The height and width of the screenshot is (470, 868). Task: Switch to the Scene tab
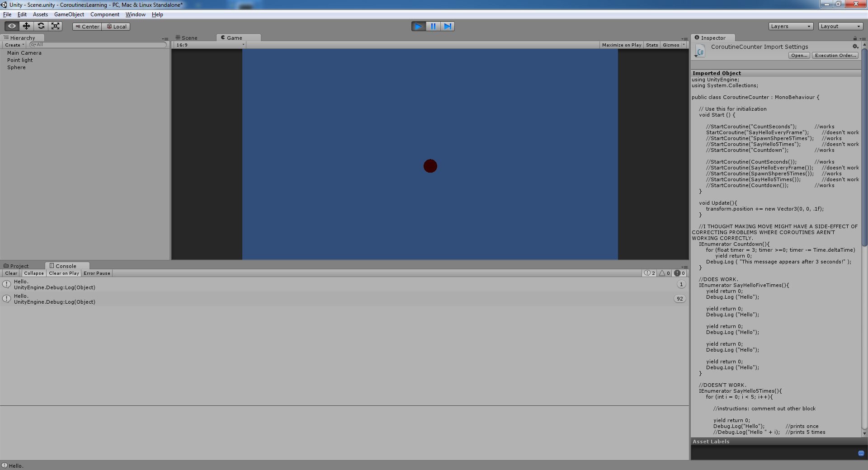[186, 38]
